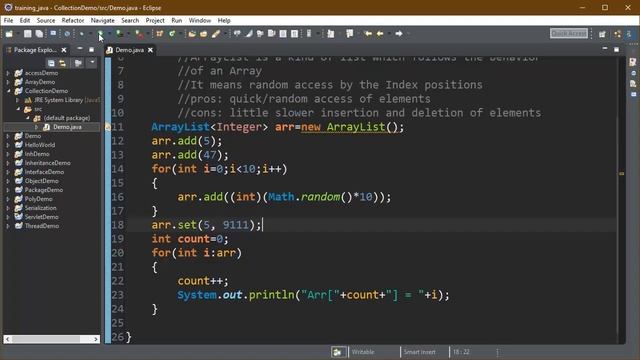Click the warning marker on line 11
640x360 pixels.
[108, 127]
